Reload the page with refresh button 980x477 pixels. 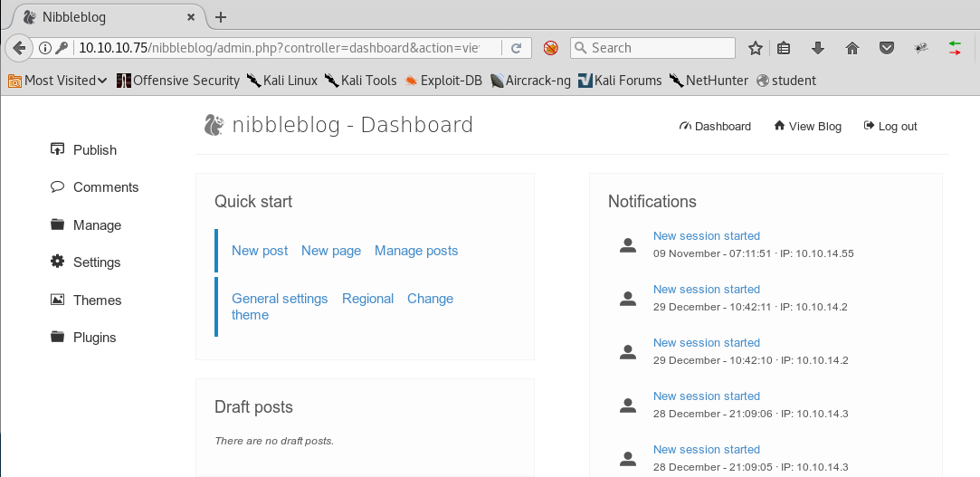pyautogui.click(x=516, y=48)
